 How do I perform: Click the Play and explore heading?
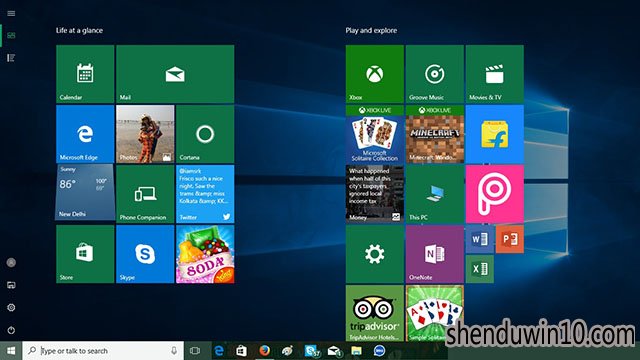[371, 30]
